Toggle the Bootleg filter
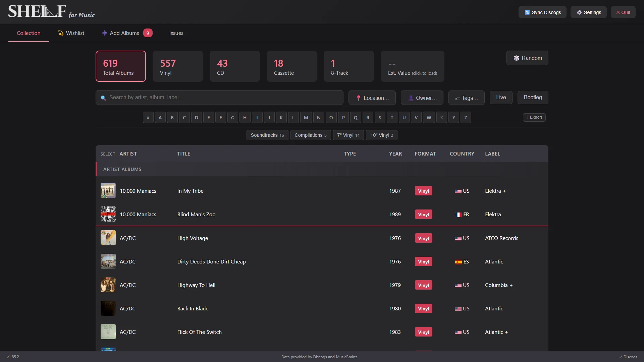This screenshot has height=362, width=644. click(533, 98)
